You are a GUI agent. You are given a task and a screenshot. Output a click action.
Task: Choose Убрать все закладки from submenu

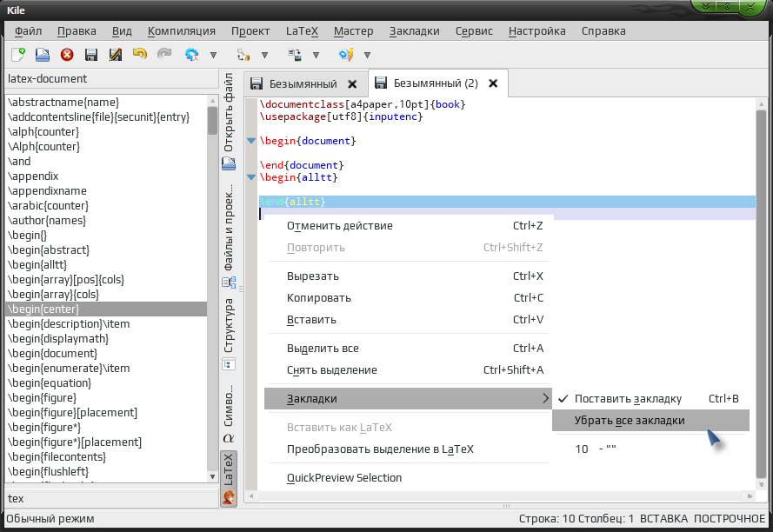pos(650,421)
